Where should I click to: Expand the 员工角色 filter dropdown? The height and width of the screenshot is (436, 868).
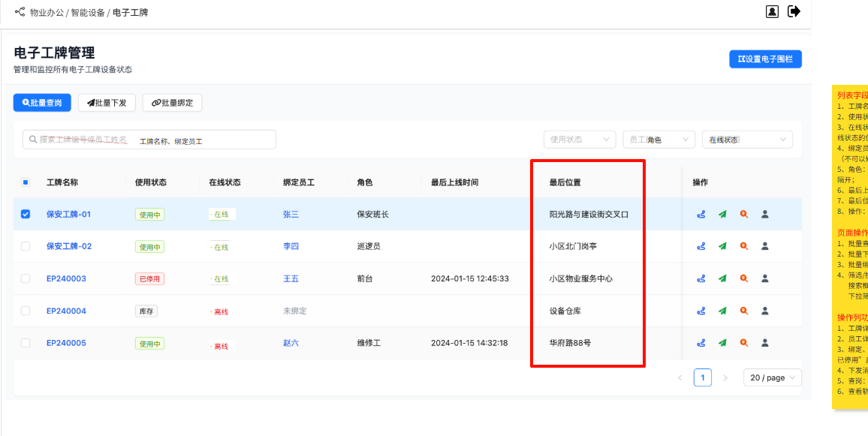point(659,140)
